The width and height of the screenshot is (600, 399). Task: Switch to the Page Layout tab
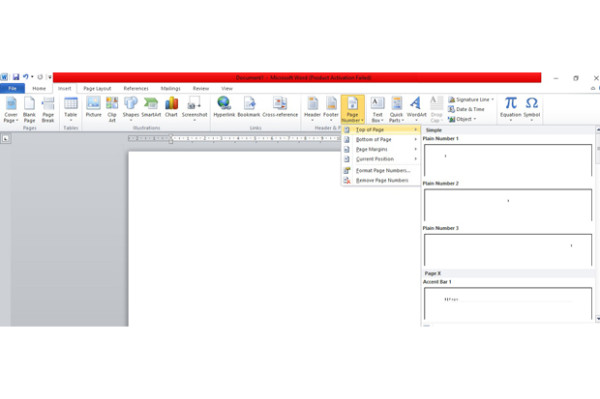tap(97, 88)
